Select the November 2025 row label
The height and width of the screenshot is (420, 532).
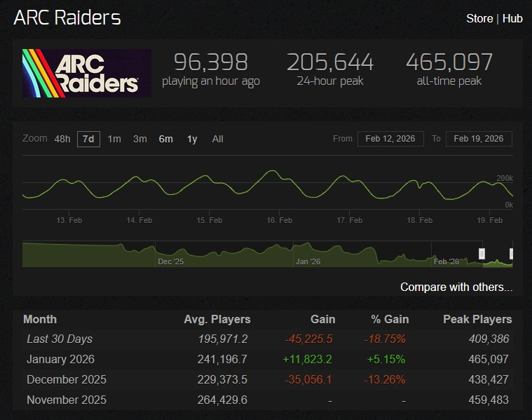point(67,400)
